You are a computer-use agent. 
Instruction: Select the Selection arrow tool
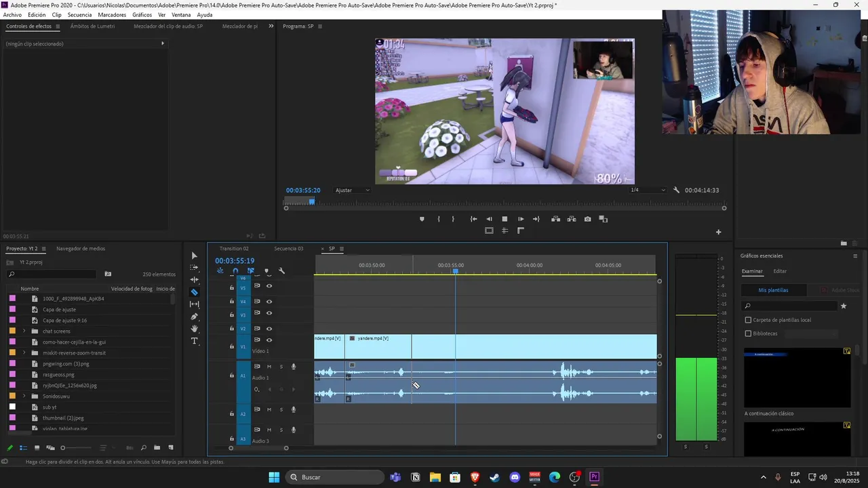pyautogui.click(x=195, y=256)
